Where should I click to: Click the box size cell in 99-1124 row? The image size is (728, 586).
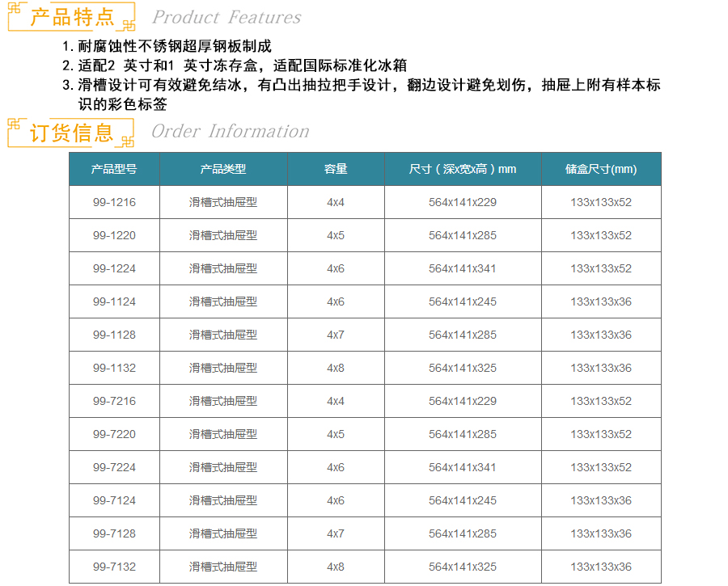(601, 301)
